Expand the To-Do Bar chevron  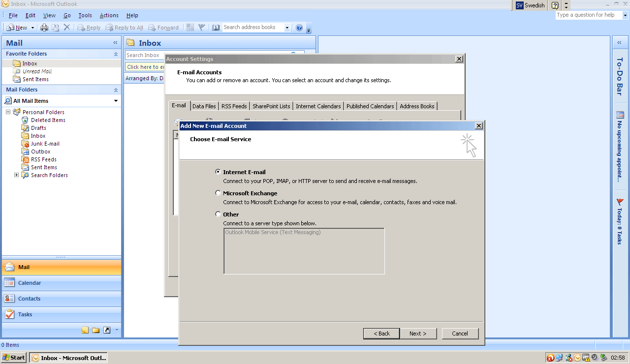coord(619,43)
